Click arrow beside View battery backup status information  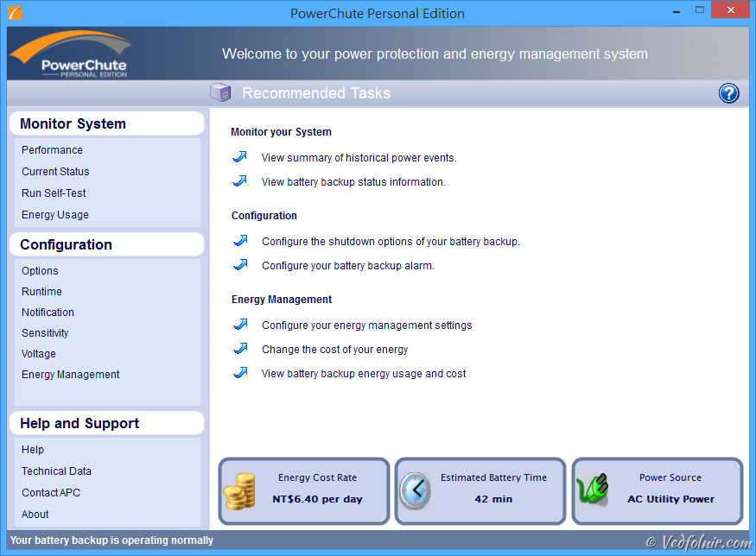click(x=239, y=180)
